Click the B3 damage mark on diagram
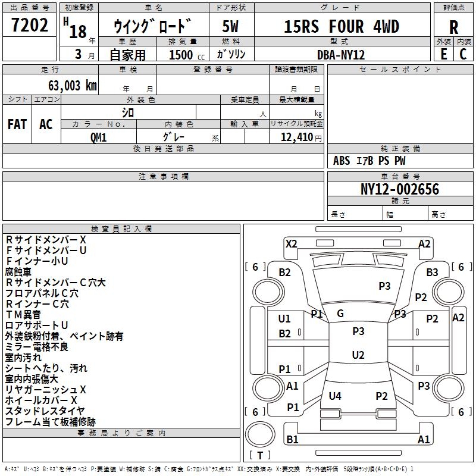 432,272
